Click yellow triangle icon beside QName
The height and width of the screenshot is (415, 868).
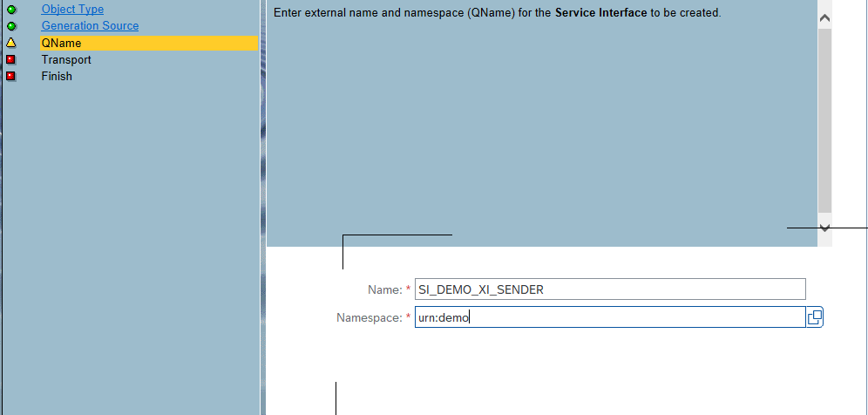pos(11,43)
